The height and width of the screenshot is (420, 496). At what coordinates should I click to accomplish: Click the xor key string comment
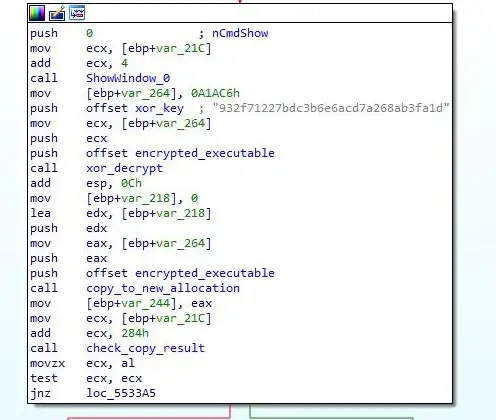pyautogui.click(x=330, y=108)
